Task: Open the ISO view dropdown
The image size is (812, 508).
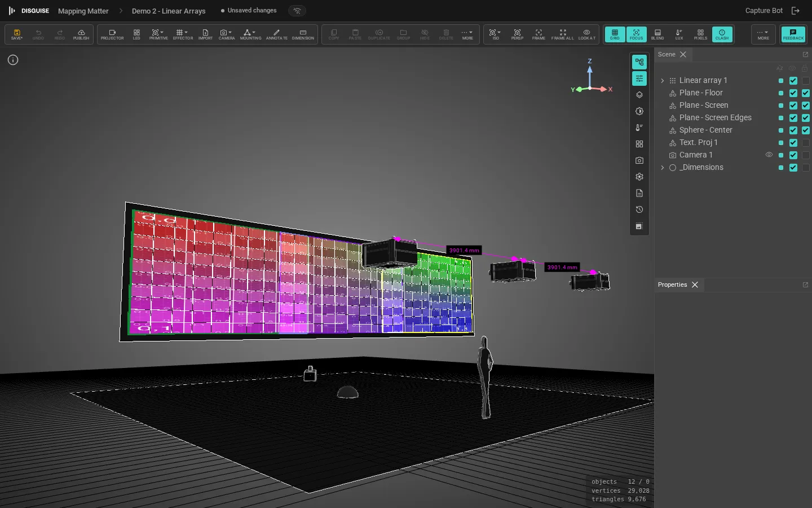Action: [x=496, y=34]
